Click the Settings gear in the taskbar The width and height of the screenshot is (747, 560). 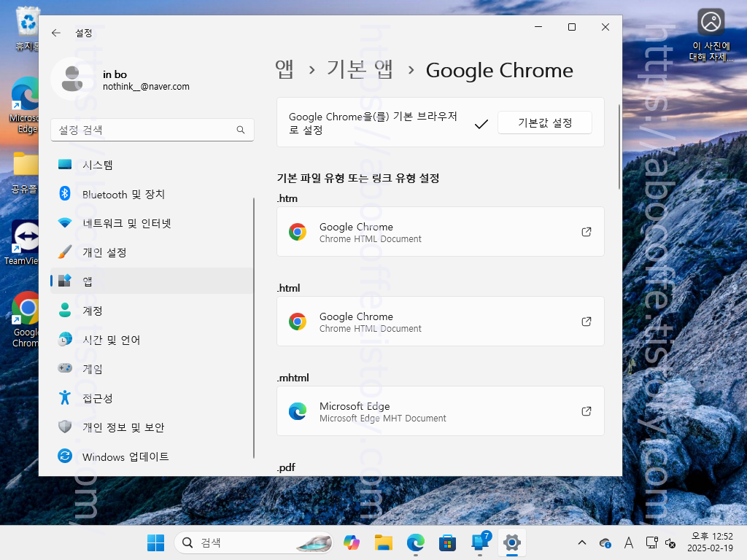tap(511, 542)
